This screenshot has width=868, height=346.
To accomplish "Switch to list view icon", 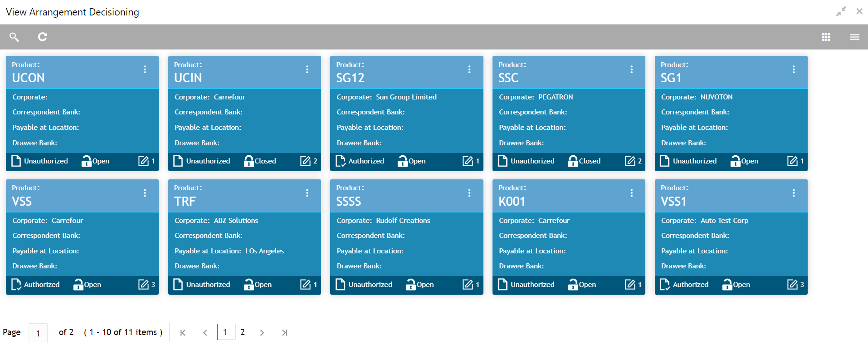I will (x=855, y=37).
